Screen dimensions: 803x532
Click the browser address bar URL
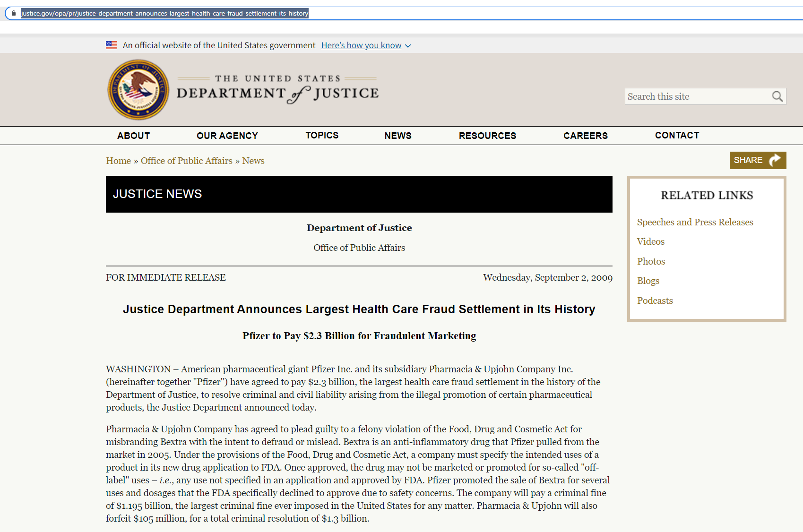[x=164, y=13]
